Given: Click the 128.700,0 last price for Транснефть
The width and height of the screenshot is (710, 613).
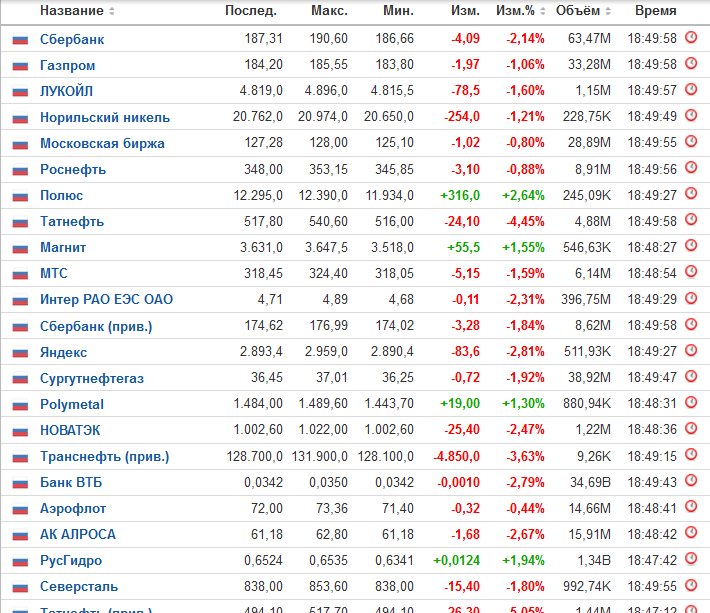Looking at the screenshot, I should pos(254,456).
